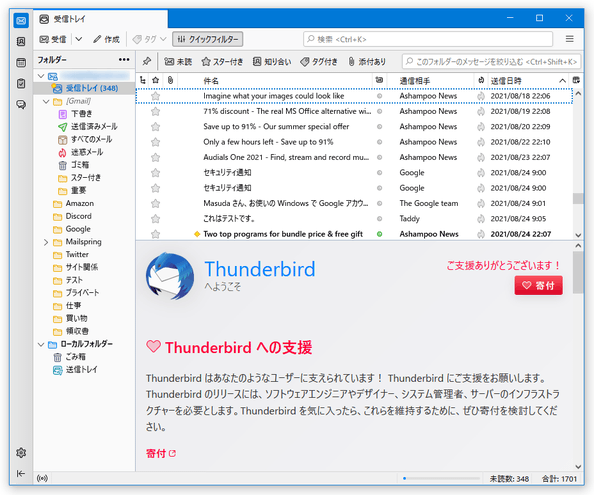Screen dimensions: 594x495
Task: Open the すべてのメール folder
Action: coord(85,139)
